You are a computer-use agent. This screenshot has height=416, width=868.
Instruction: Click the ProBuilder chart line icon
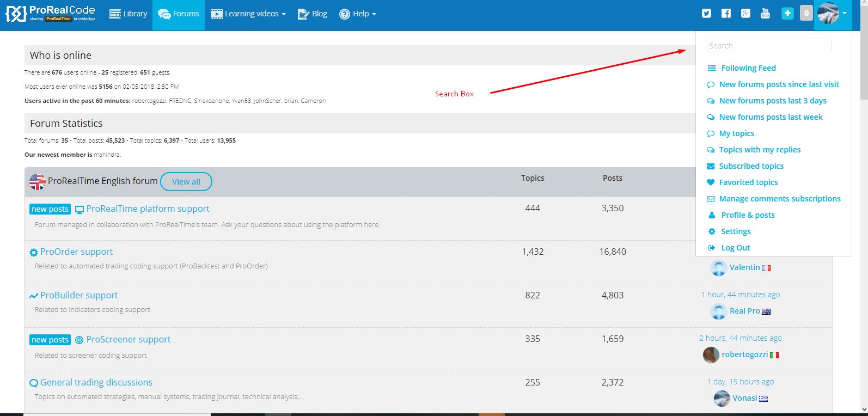34,296
